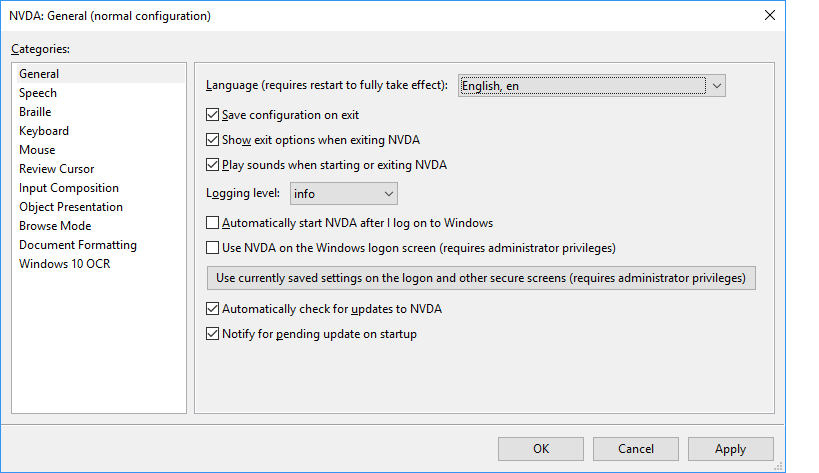Select the General category

99,74
